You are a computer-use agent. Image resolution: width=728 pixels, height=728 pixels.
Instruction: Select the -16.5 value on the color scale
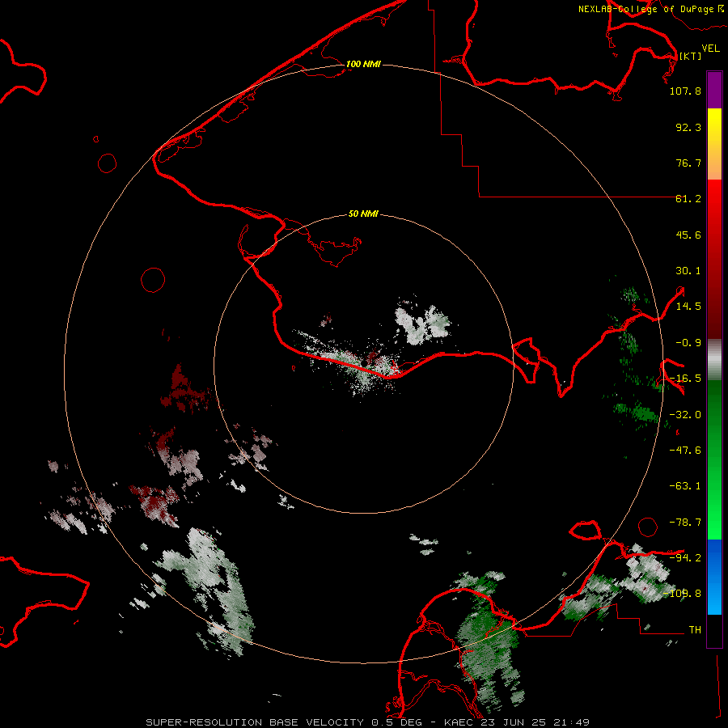click(x=685, y=379)
